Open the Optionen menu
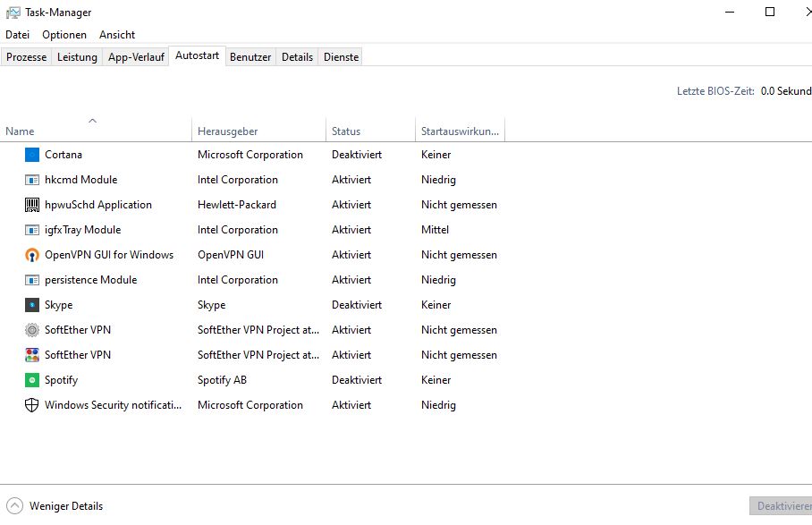The height and width of the screenshot is (525, 812). click(x=64, y=35)
